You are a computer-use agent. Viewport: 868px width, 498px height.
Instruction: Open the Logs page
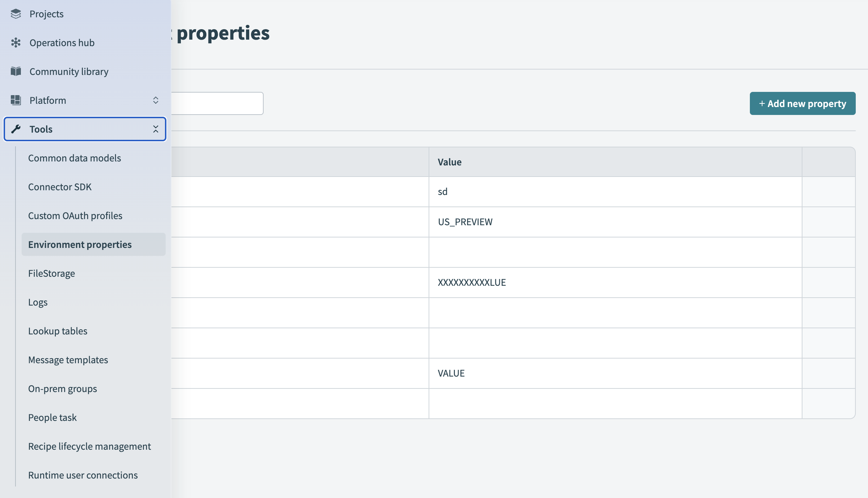click(38, 302)
